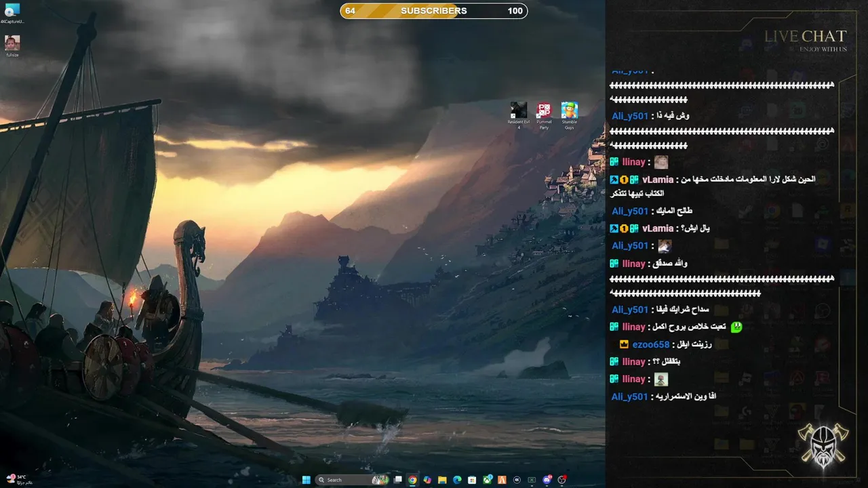This screenshot has height=488, width=868.
Task: Click the yellow "1" badge beside vLamia's "يال ايش؟"
Action: [x=624, y=228]
